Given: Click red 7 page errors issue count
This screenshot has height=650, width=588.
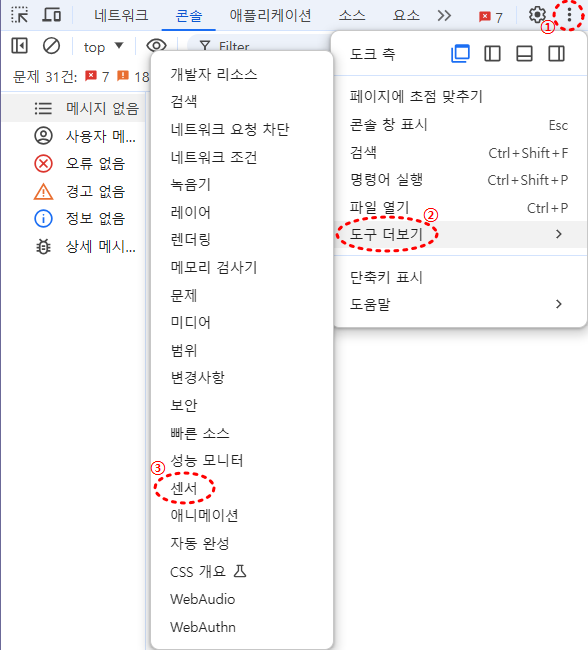Looking at the screenshot, I should pyautogui.click(x=97, y=76).
